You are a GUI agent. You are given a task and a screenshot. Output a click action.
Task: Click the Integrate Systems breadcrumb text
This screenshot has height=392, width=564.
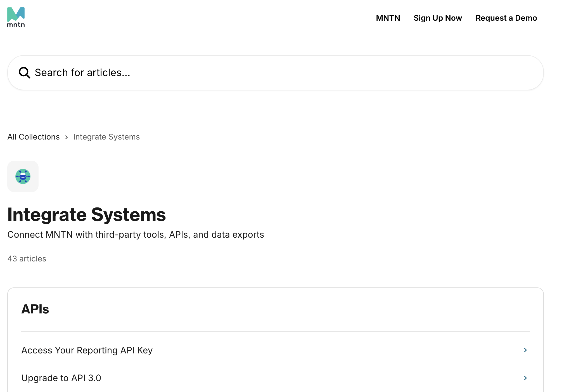106,137
